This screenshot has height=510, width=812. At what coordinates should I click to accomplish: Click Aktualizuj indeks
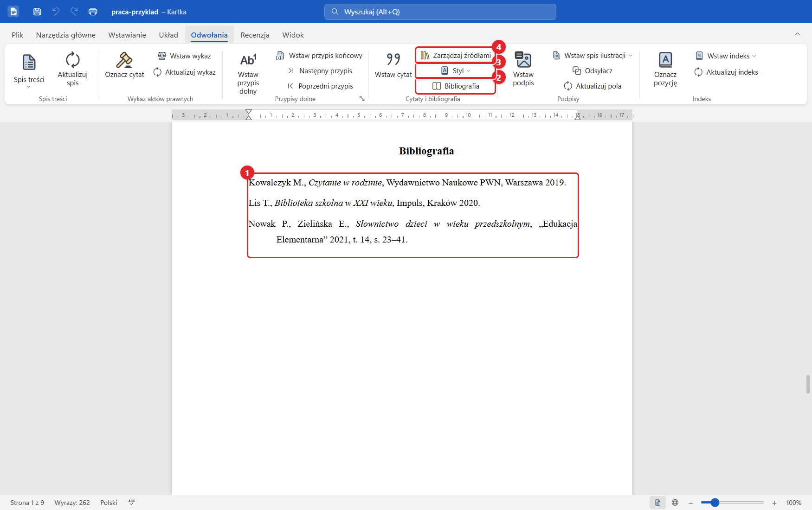(726, 72)
